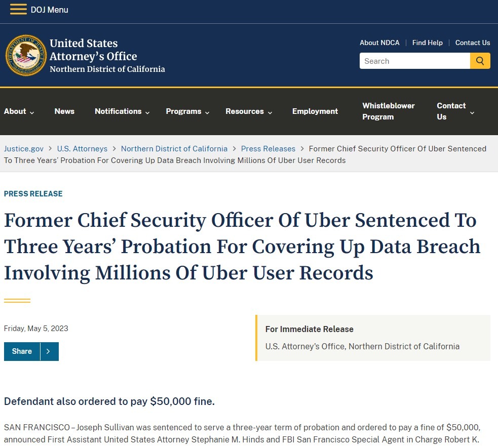Click the search magnifying glass icon
The image size is (498, 448).
(x=479, y=60)
